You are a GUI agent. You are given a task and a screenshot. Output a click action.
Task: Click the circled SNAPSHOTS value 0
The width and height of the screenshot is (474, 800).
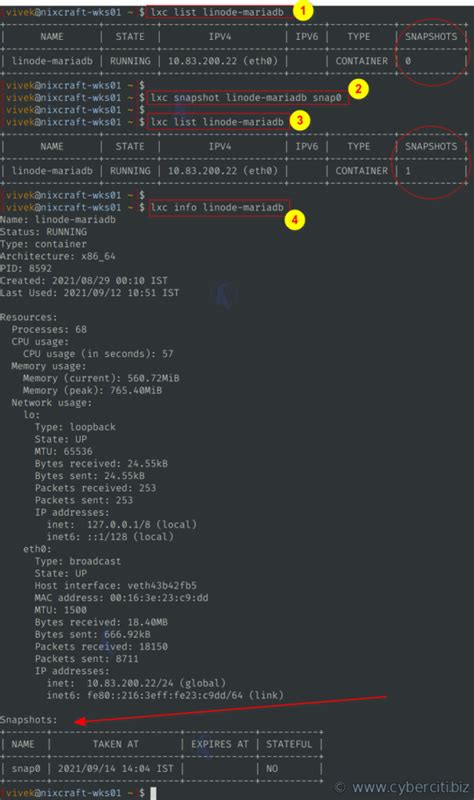(x=408, y=61)
